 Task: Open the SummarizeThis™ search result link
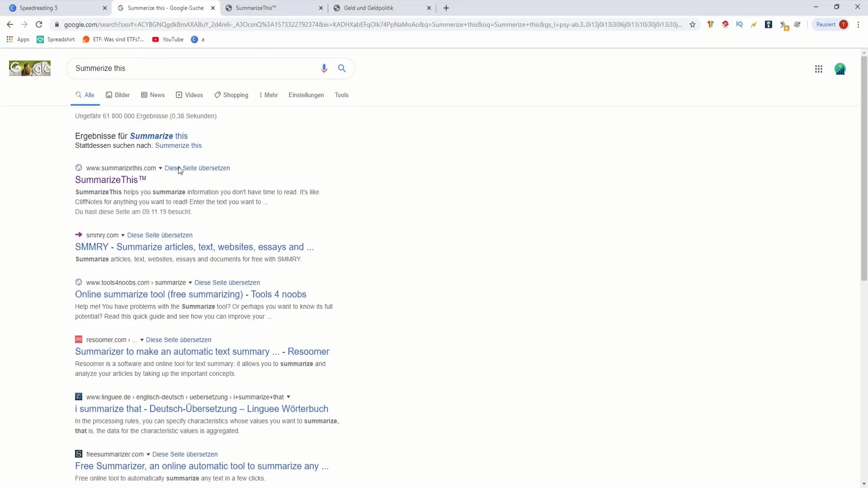pos(110,179)
